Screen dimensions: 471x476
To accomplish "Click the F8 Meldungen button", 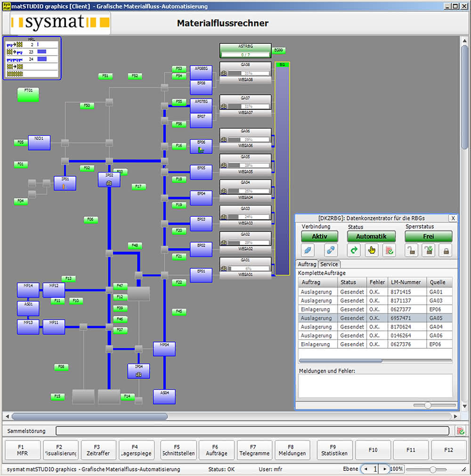I will (292, 450).
